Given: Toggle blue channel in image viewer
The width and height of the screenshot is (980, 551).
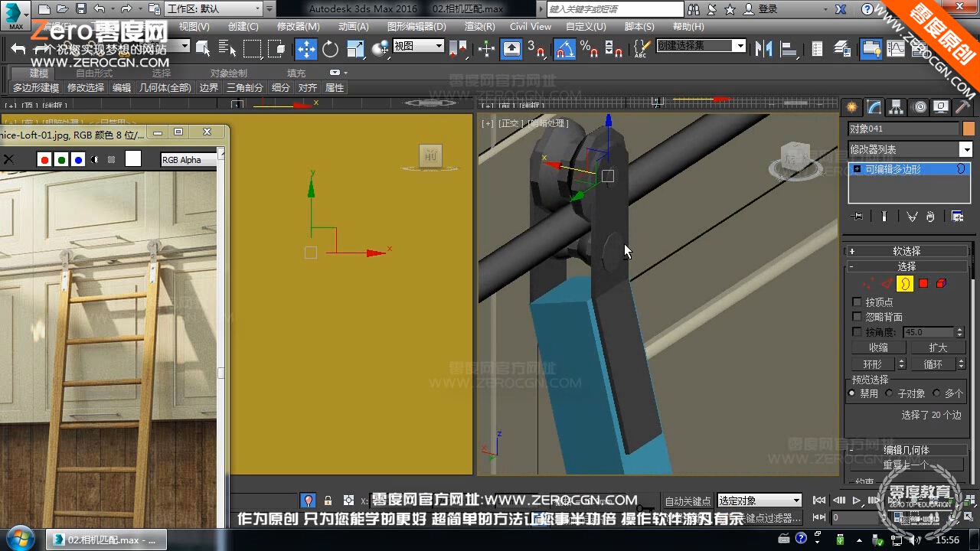Looking at the screenshot, I should click(x=78, y=159).
